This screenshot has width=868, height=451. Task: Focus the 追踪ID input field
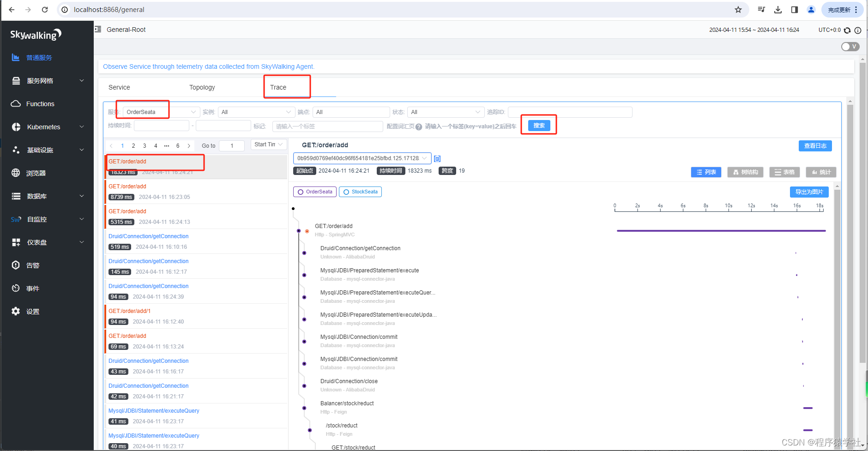tap(570, 112)
